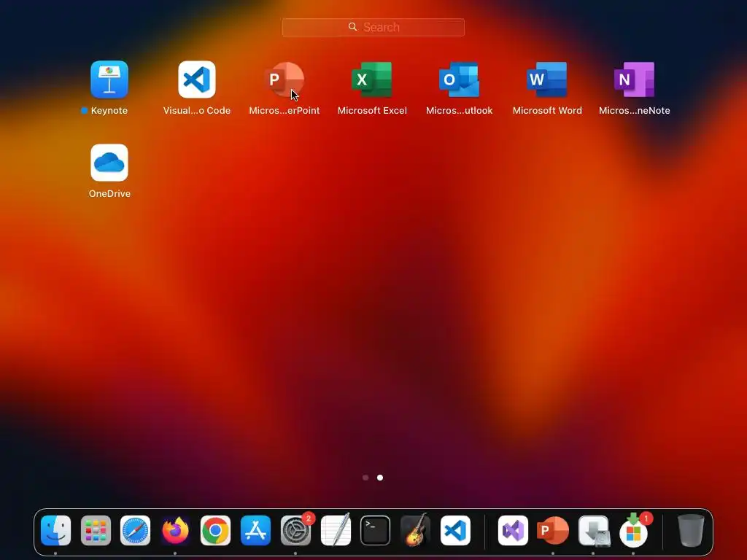Open Microsoft OneNote from Launchpad

[634, 79]
